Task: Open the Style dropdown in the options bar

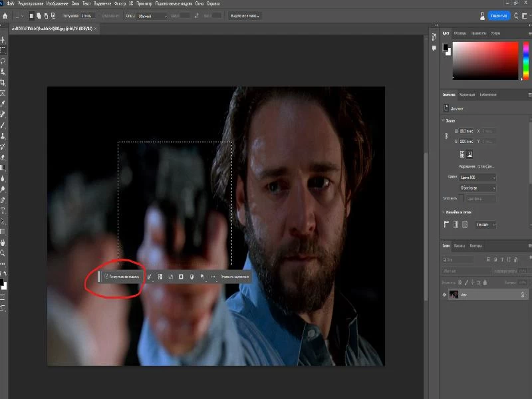Action: point(152,16)
